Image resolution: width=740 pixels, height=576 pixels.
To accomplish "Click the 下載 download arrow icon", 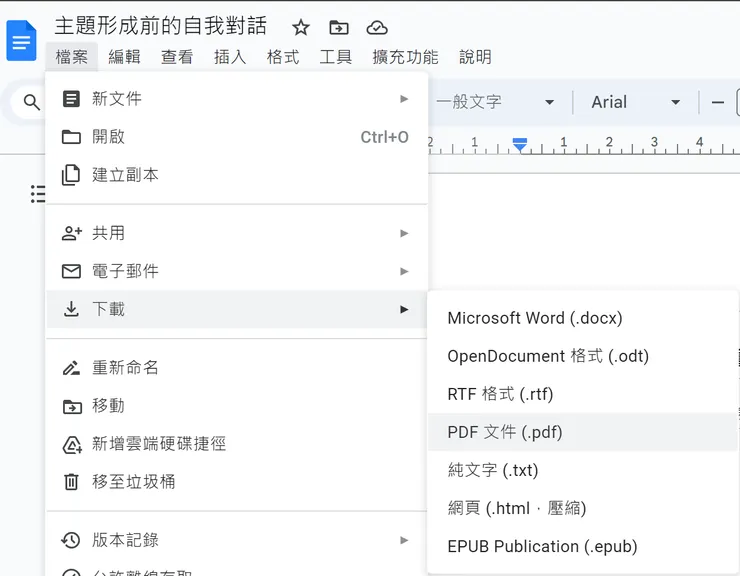I will coord(71,309).
